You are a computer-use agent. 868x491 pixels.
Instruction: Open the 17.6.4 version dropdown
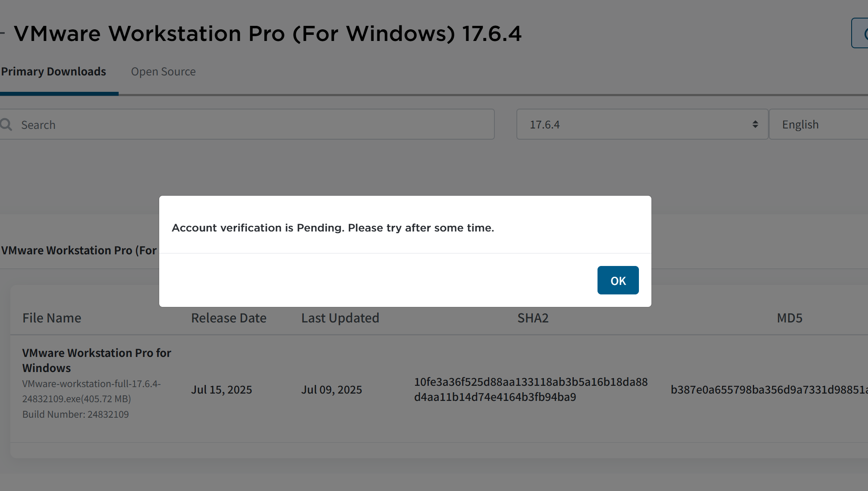[642, 124]
